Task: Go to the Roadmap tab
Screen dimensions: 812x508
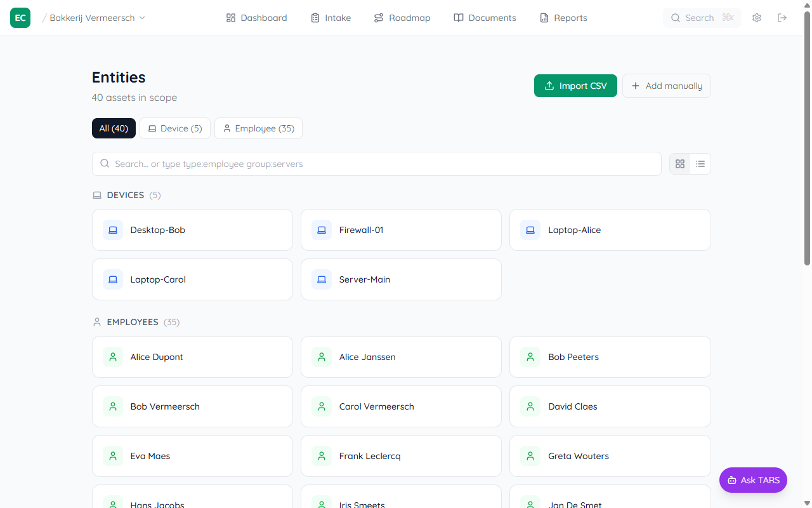Action: pos(402,18)
